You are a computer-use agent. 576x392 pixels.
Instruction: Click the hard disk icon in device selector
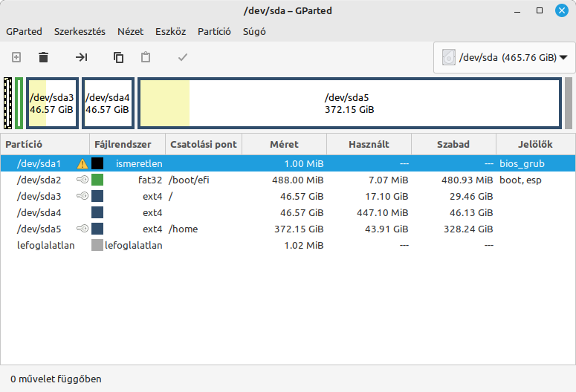click(x=448, y=58)
